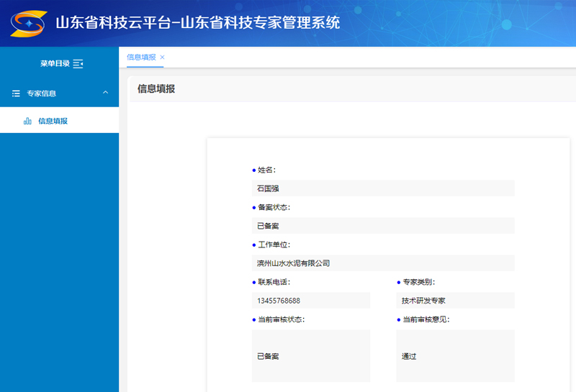Click the 信息填报 page heading
The width and height of the screenshot is (576, 392).
point(156,89)
